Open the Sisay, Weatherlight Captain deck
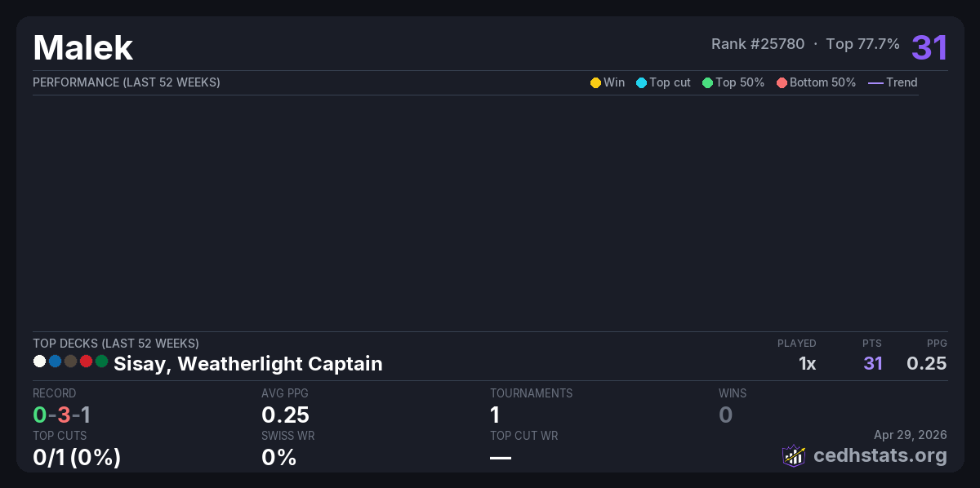 coord(247,364)
